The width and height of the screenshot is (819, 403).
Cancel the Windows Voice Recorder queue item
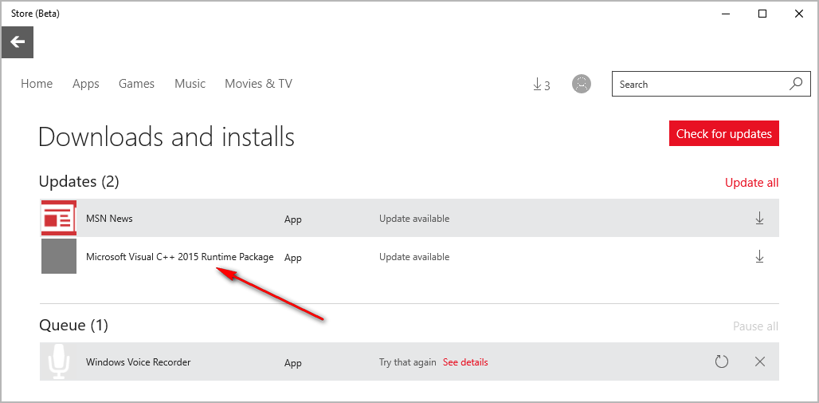[x=759, y=362]
